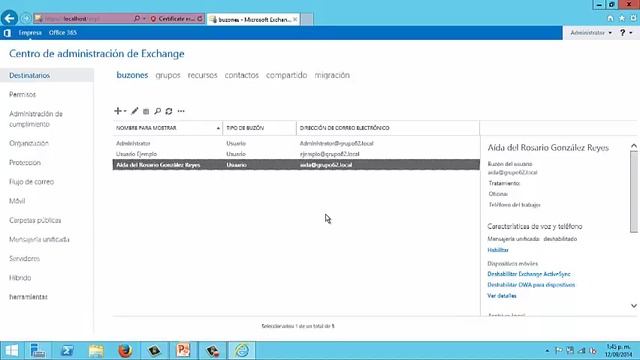
Task: Click the edit pencil icon
Action: 135,111
